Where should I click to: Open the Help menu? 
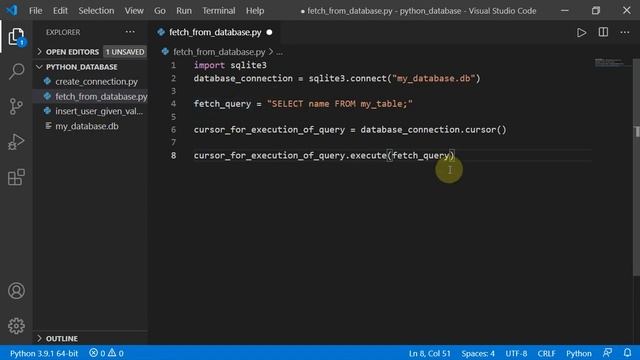(x=255, y=11)
